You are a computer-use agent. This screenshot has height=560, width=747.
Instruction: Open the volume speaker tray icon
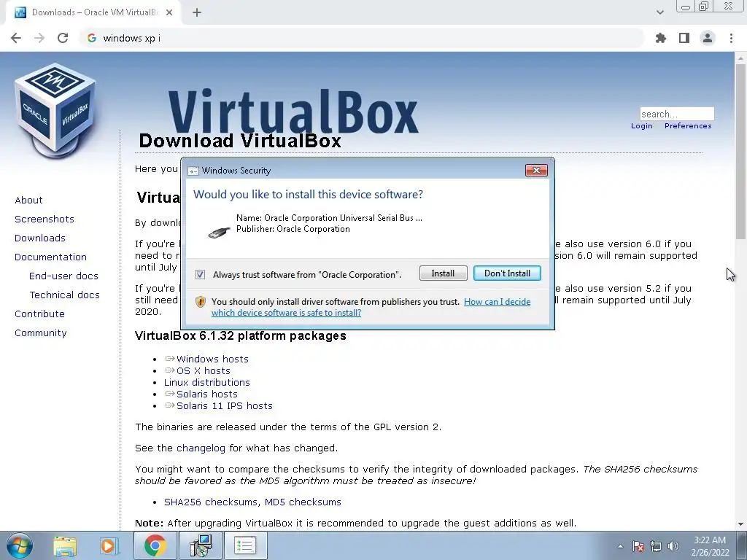pyautogui.click(x=673, y=546)
